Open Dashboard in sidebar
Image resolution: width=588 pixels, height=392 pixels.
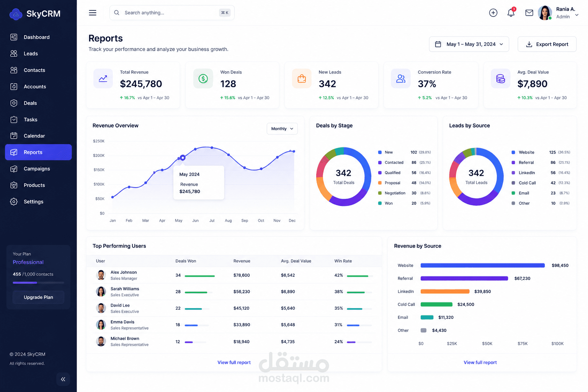[x=38, y=37]
